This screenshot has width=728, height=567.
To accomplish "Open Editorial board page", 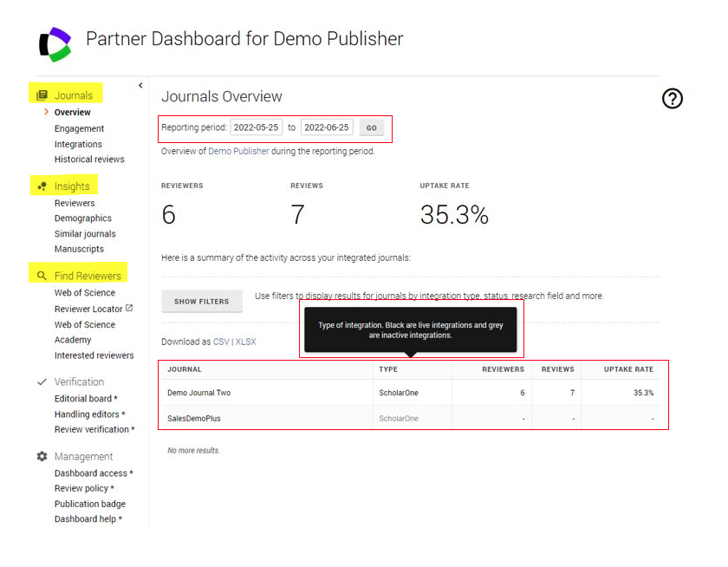I will pos(86,399).
